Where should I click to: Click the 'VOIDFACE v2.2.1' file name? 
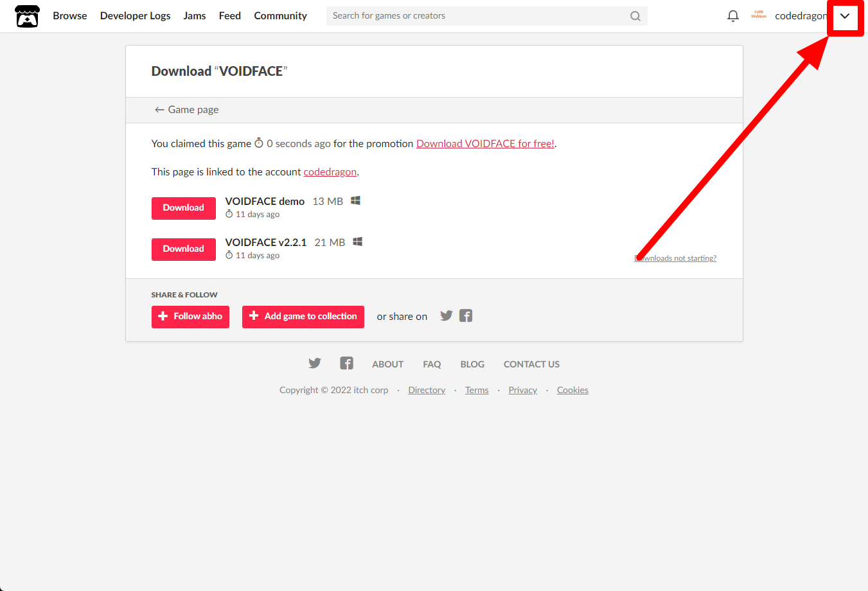click(266, 242)
